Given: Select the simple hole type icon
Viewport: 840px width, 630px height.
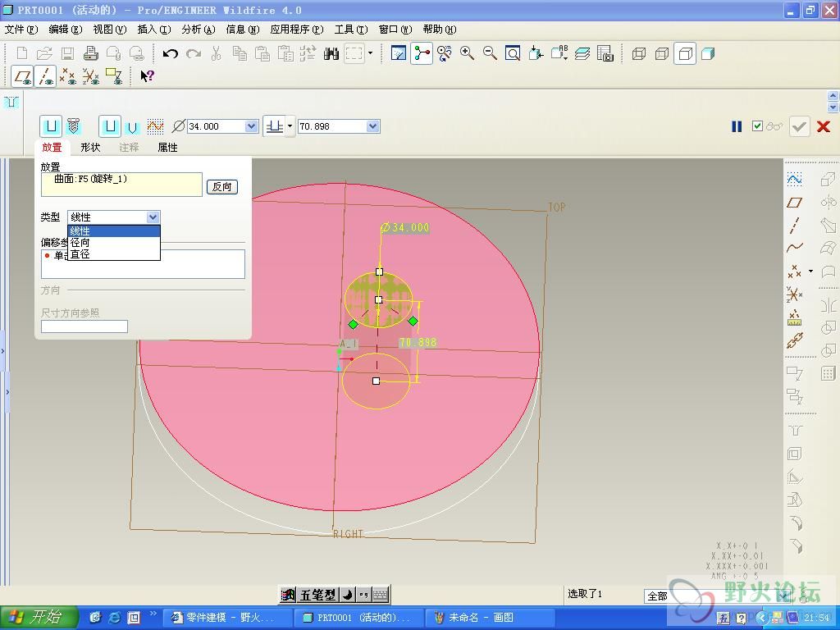Looking at the screenshot, I should (51, 126).
